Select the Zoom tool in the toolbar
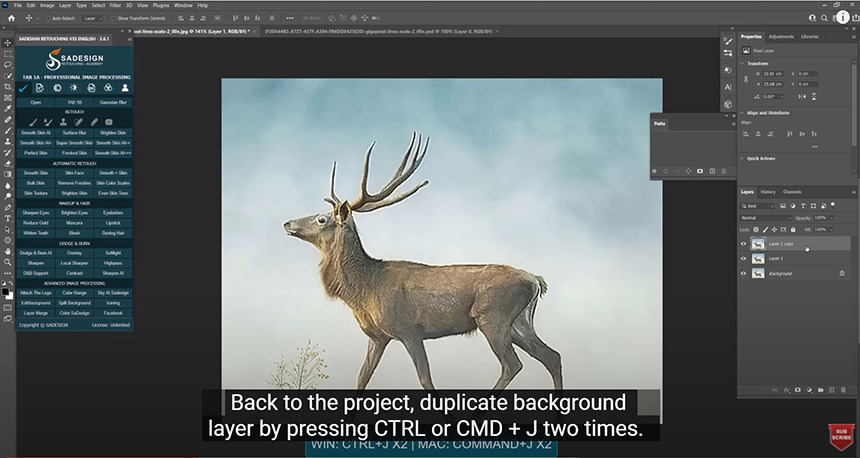The width and height of the screenshot is (860, 458). pyautogui.click(x=8, y=261)
